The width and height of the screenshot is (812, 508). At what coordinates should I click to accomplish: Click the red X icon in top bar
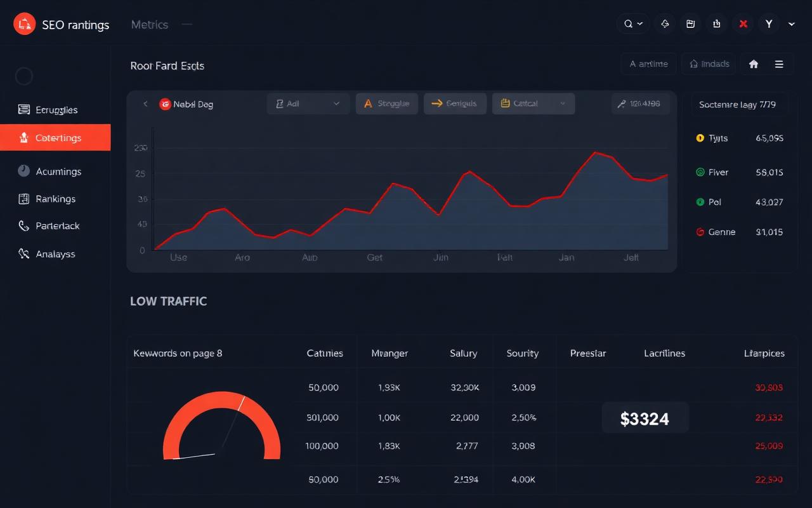pyautogui.click(x=742, y=23)
